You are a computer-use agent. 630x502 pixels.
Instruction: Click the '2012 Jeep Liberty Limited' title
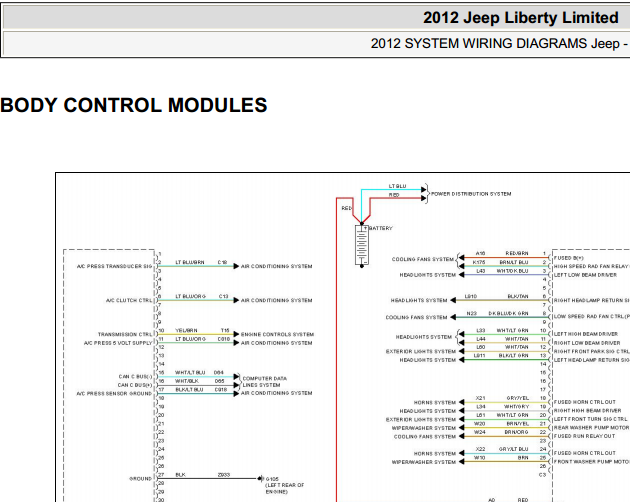coord(521,18)
